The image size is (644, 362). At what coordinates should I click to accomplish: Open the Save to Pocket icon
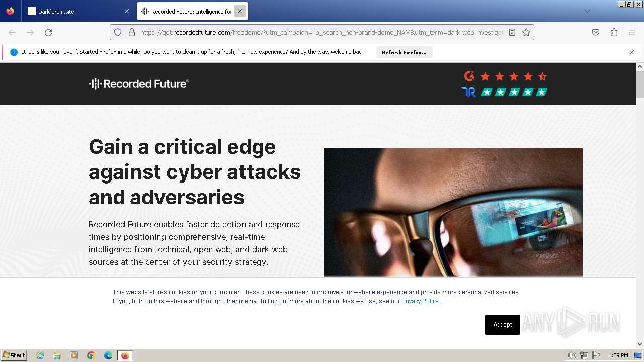(x=596, y=32)
